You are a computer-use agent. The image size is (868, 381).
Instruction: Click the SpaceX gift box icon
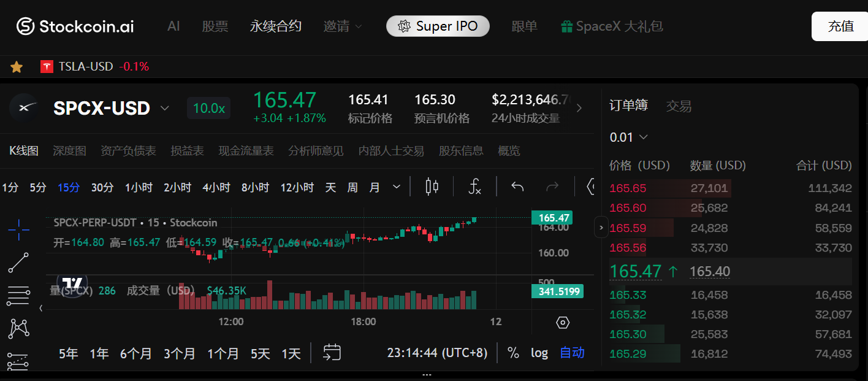(x=566, y=26)
